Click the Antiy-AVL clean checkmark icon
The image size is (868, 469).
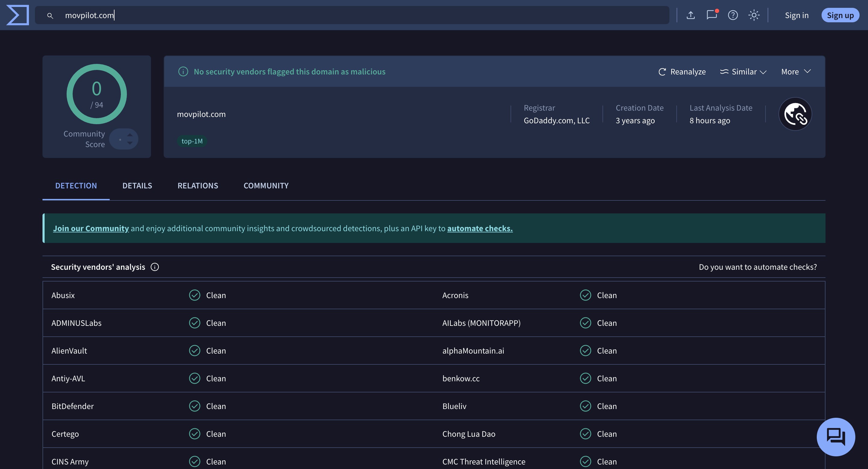click(194, 378)
